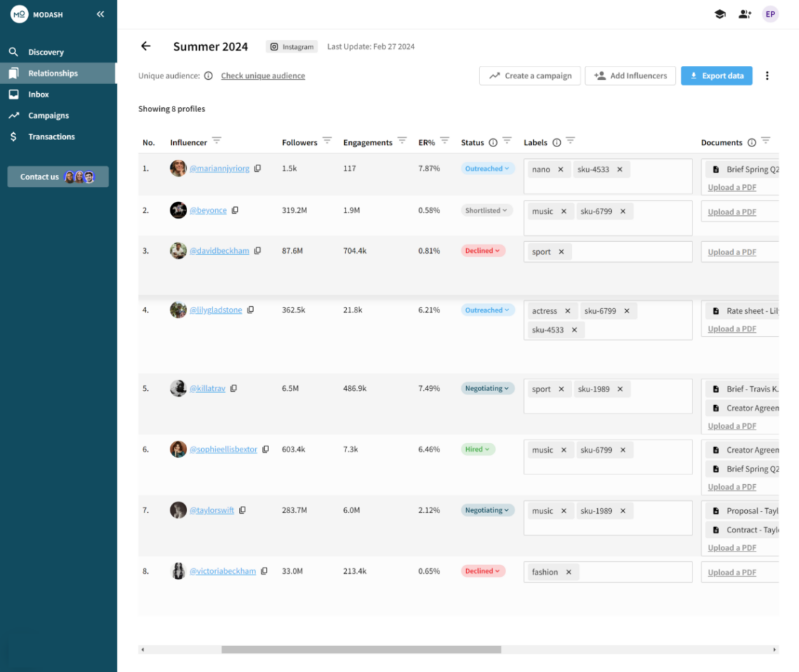The width and height of the screenshot is (799, 672).
Task: Click the Export data button
Action: pyautogui.click(x=716, y=76)
